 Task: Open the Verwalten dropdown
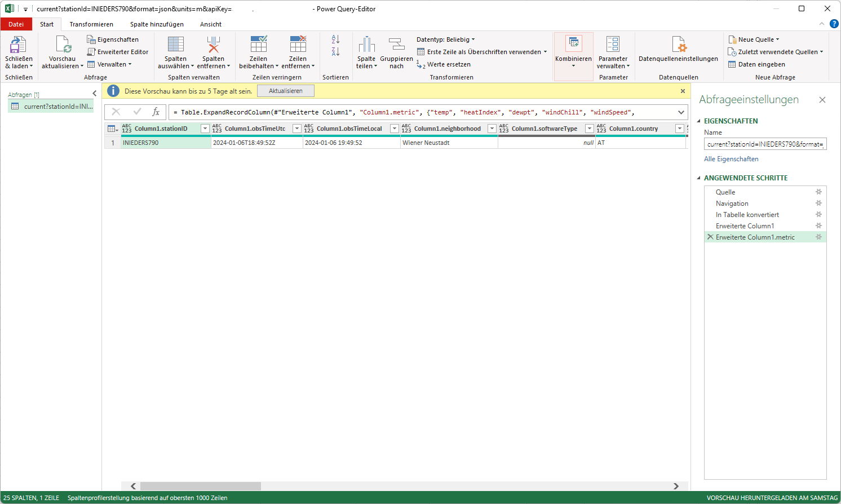[x=109, y=64]
